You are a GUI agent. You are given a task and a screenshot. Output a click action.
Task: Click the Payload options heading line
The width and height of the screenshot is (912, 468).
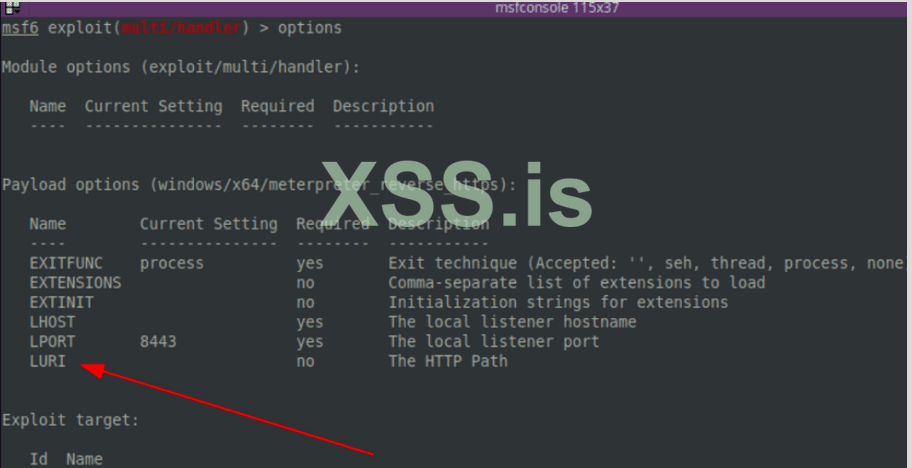click(258, 185)
